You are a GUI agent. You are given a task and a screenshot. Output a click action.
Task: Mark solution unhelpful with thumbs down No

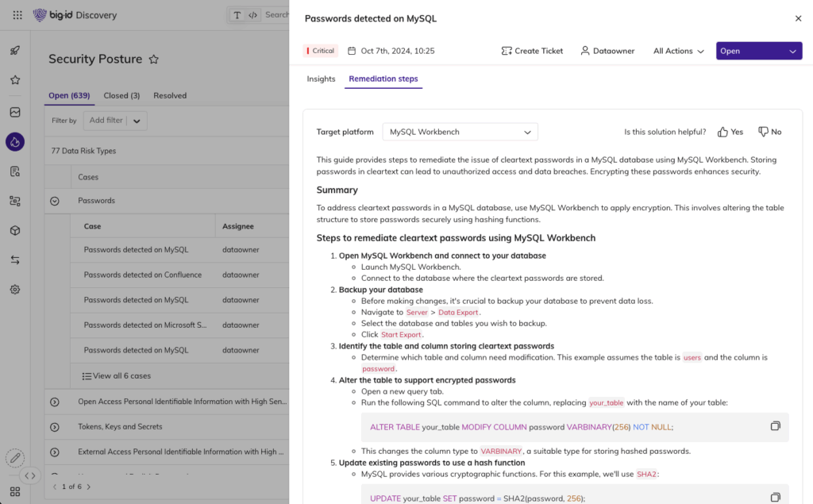point(769,132)
